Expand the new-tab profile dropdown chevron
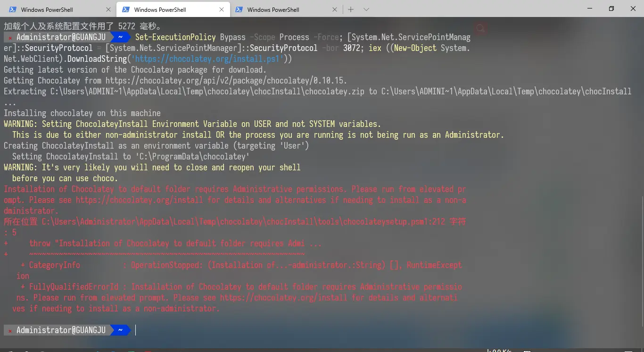 pos(366,9)
